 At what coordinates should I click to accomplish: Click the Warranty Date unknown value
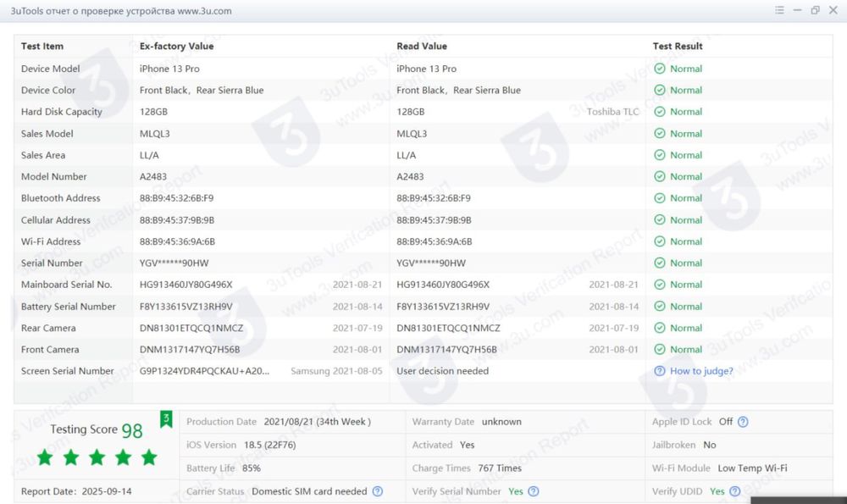click(501, 422)
